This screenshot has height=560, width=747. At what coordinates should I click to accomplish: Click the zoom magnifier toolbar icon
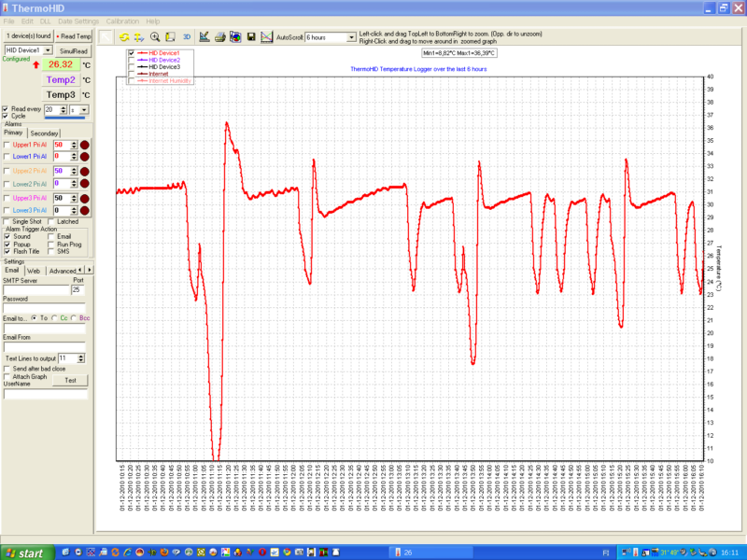pos(155,37)
